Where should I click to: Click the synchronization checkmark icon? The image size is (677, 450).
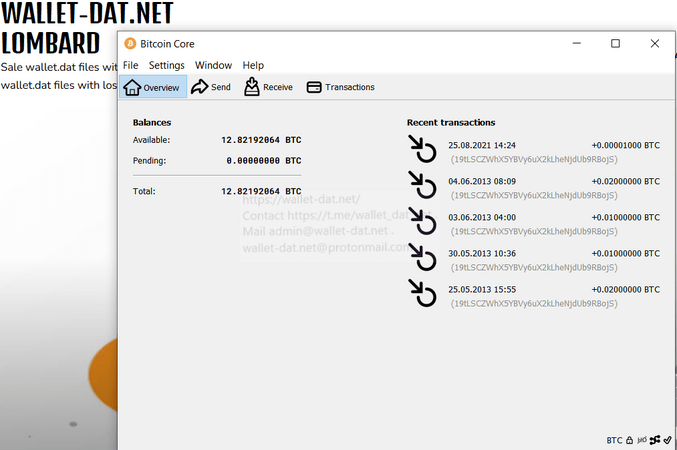[x=668, y=440]
